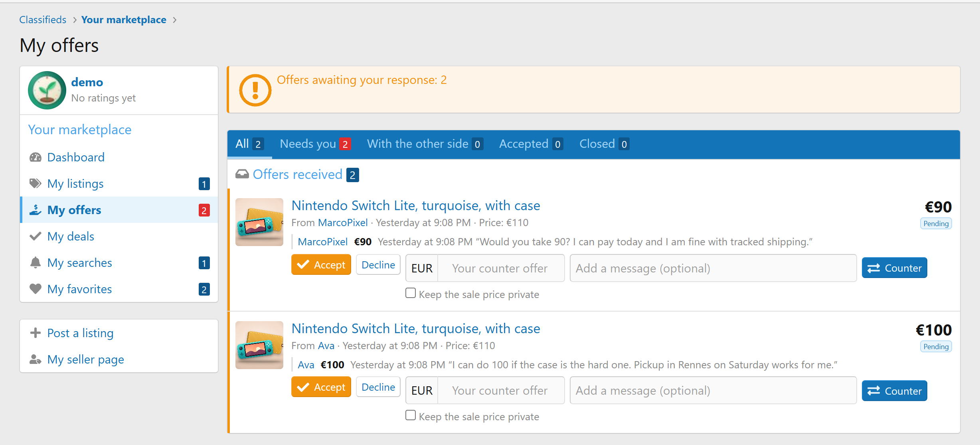Click the My listings tags icon

pos(36,184)
